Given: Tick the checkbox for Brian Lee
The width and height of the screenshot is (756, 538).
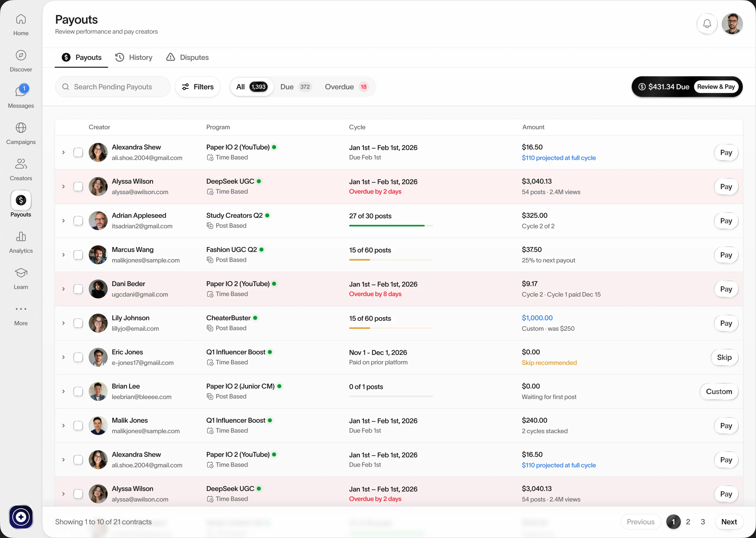Looking at the screenshot, I should [78, 391].
